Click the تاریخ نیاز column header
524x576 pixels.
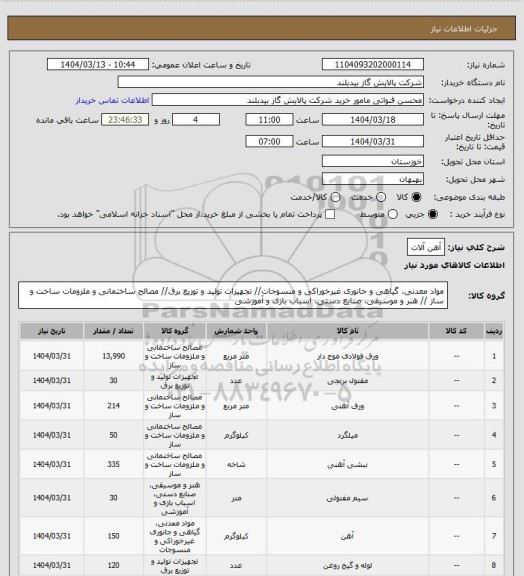pos(51,331)
